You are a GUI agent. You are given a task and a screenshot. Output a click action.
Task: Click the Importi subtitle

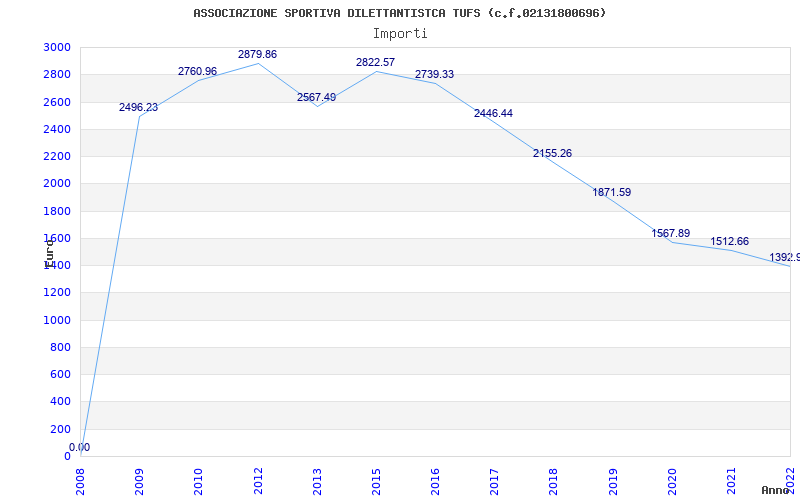pos(400,34)
